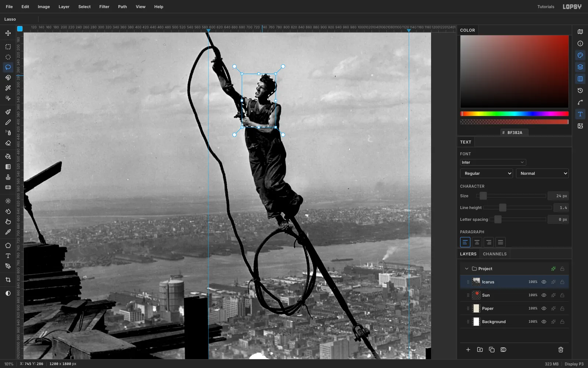The image size is (588, 368).
Task: Delete layer with the trash icon
Action: tap(561, 350)
